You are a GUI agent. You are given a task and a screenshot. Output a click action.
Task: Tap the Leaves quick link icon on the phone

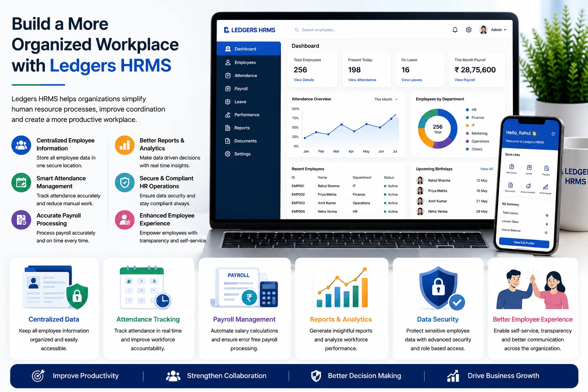(x=529, y=167)
